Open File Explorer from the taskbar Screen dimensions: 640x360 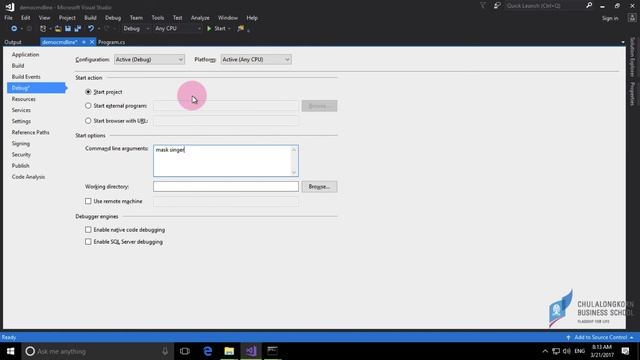(x=229, y=351)
